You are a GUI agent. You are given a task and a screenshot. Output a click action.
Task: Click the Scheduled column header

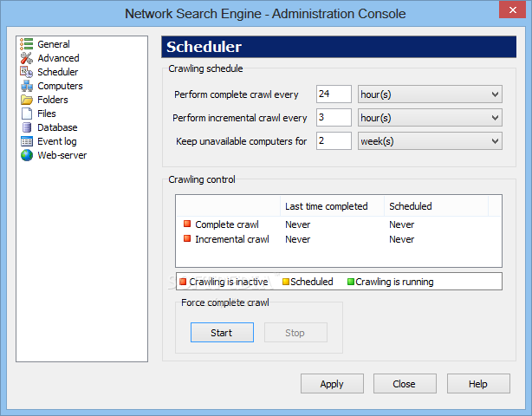click(x=436, y=206)
